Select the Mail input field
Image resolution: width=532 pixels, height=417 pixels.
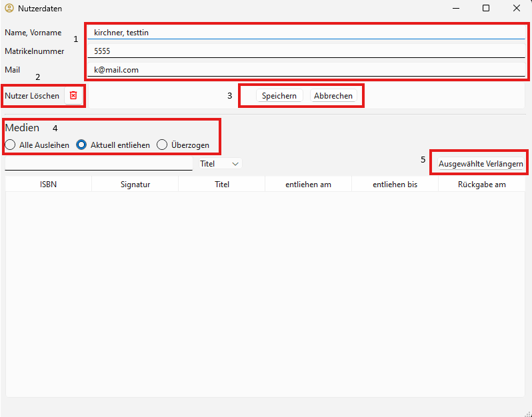point(307,69)
